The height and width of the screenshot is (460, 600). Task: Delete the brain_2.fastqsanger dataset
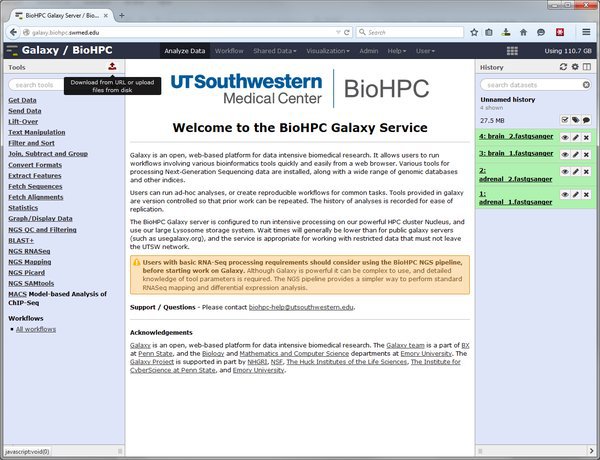pos(586,137)
